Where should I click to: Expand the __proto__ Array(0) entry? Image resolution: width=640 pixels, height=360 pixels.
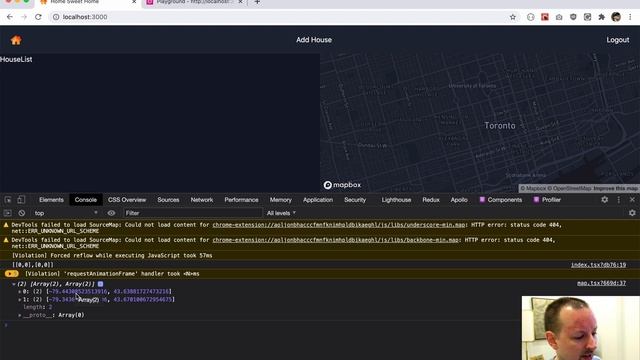(x=20, y=315)
